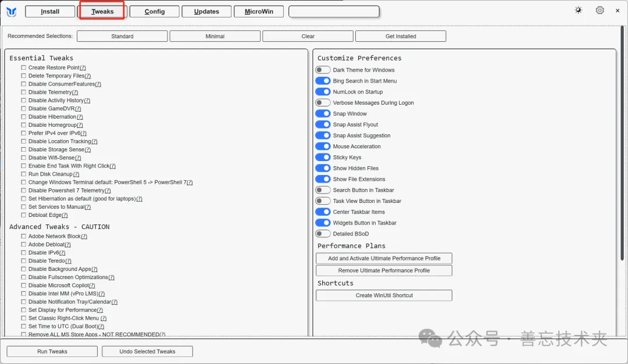Toggle Snap Assist Flyout switch
Screen dimensions: 628x364
323,124
